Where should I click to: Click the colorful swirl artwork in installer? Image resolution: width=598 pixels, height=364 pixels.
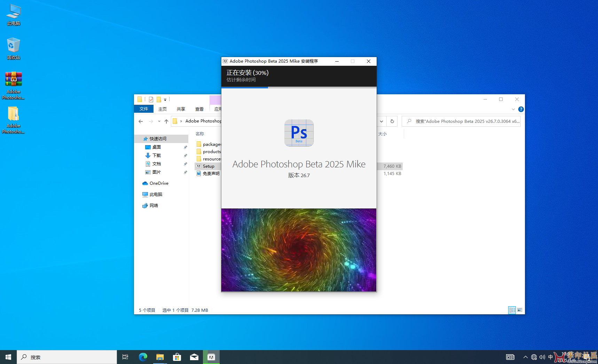tap(299, 250)
